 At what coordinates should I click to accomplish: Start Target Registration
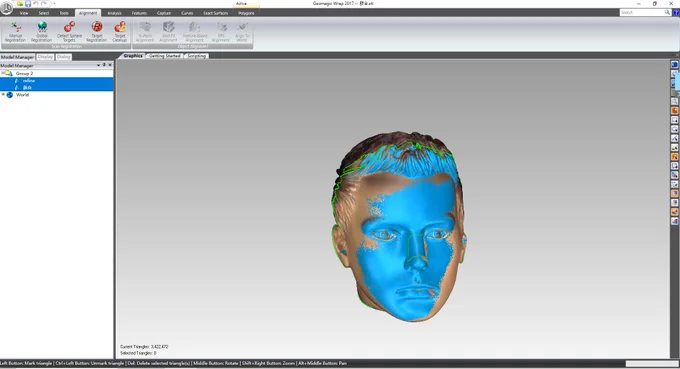click(96, 32)
